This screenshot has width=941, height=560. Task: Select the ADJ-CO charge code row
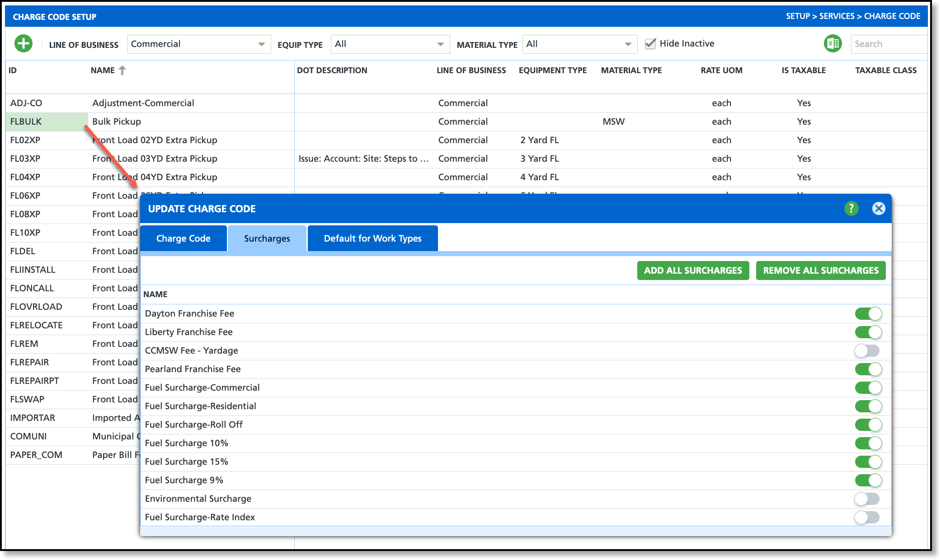[x=26, y=103]
